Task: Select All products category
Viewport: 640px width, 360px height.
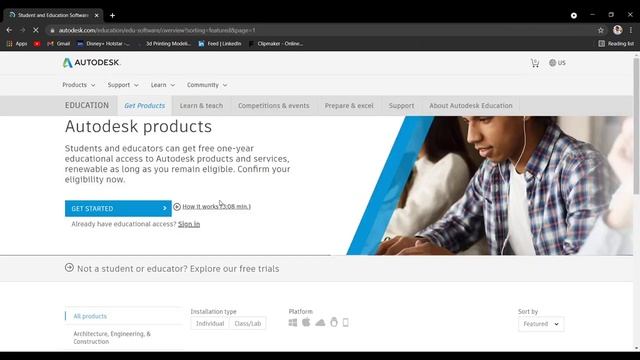Action: tap(90, 316)
